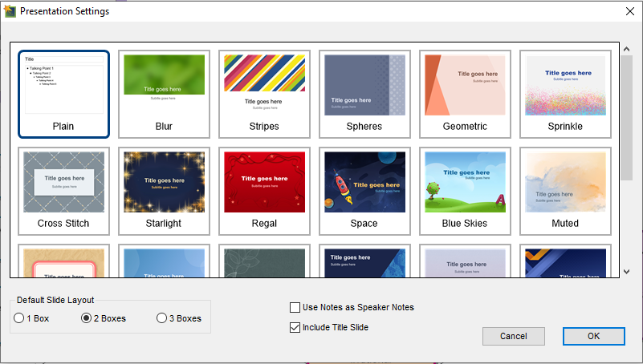Select the Regal theme
Image resolution: width=643 pixels, height=364 pixels.
[x=264, y=191]
